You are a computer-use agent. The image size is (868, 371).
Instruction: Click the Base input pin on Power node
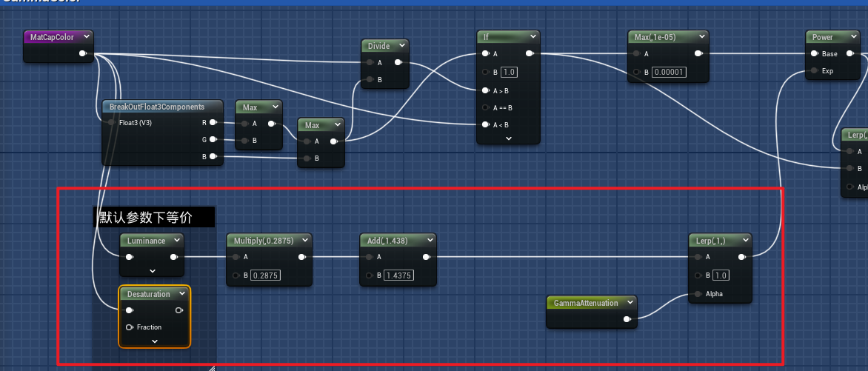815,54
